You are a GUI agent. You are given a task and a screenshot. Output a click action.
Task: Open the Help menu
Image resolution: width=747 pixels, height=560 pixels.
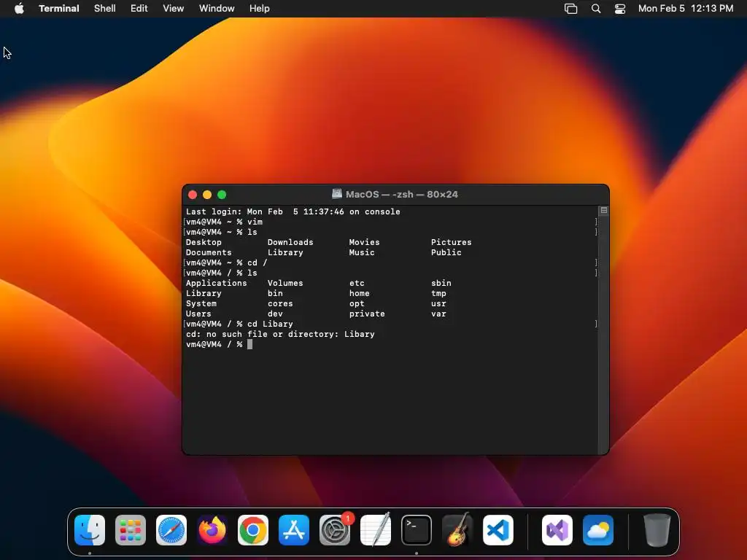click(x=259, y=9)
